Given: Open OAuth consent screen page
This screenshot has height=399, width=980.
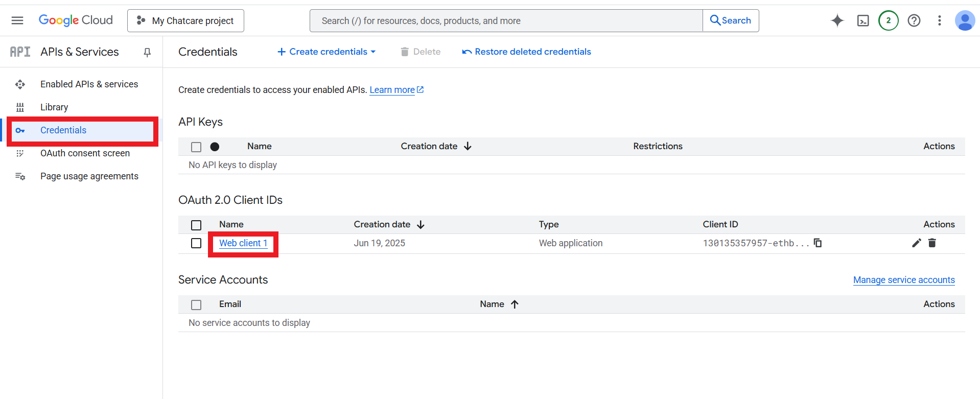Looking at the screenshot, I should 85,153.
